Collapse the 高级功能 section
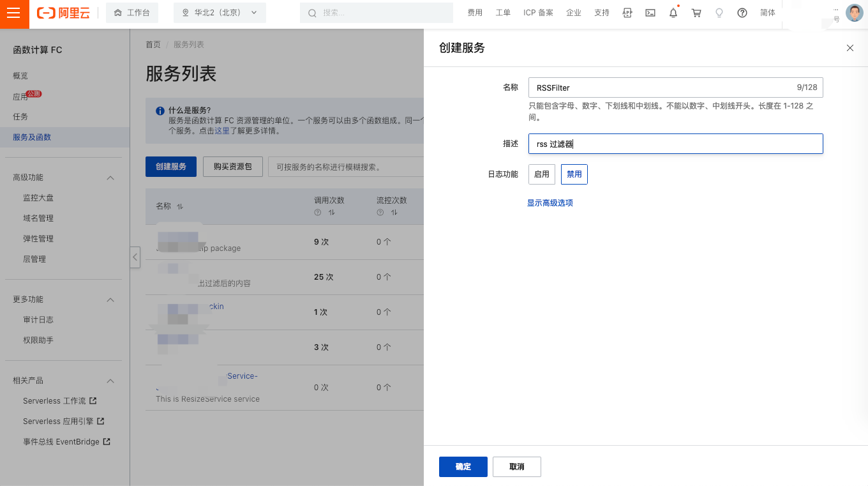This screenshot has height=486, width=868. click(x=110, y=178)
